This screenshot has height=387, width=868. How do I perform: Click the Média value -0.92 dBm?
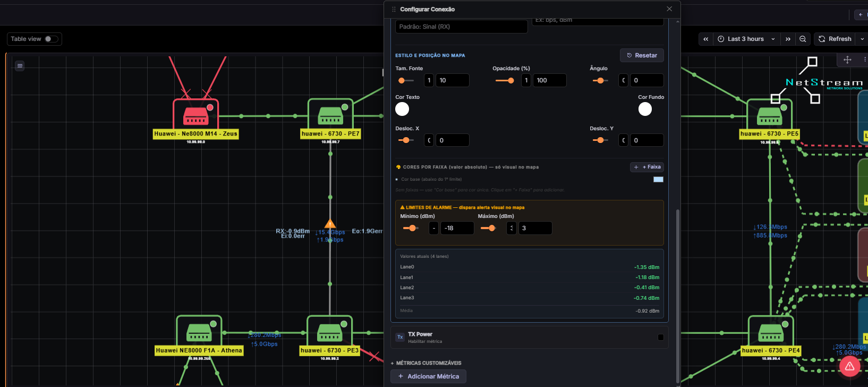[x=648, y=311]
